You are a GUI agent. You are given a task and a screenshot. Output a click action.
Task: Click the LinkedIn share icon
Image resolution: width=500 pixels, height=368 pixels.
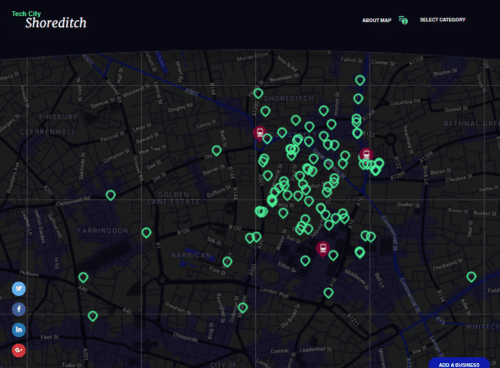click(19, 330)
